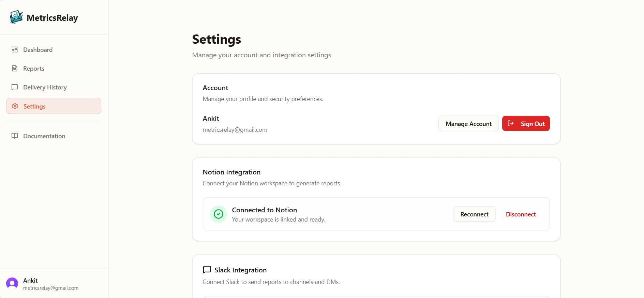Click the email metricsrelay@gmail.com in Account card
The width and height of the screenshot is (644, 298).
click(x=235, y=130)
